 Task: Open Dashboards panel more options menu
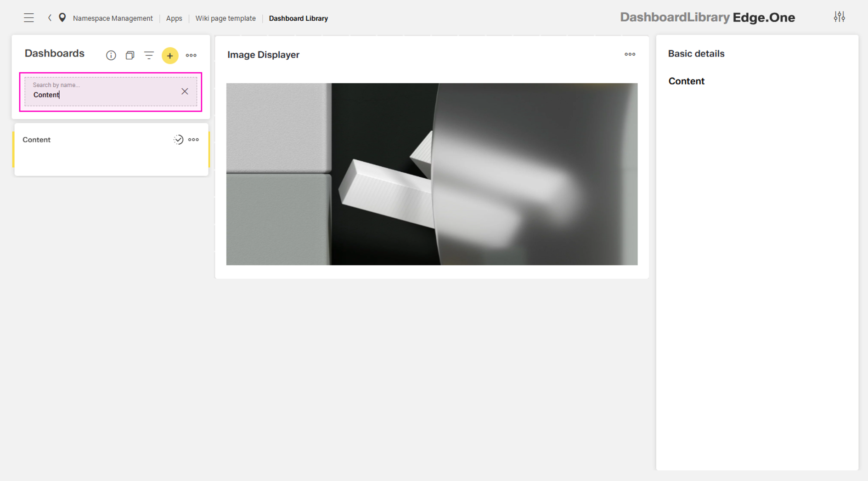tap(191, 56)
